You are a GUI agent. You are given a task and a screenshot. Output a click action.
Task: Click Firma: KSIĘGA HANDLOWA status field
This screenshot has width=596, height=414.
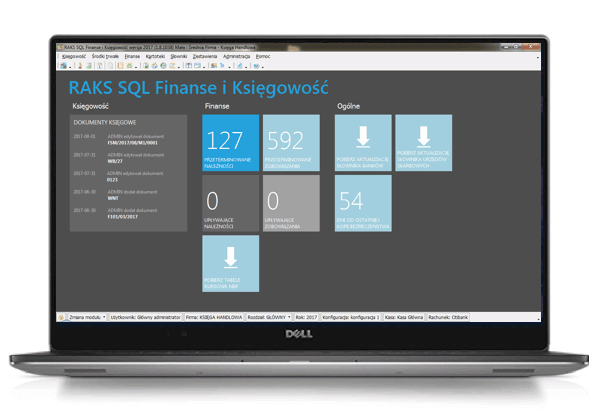[x=214, y=317]
